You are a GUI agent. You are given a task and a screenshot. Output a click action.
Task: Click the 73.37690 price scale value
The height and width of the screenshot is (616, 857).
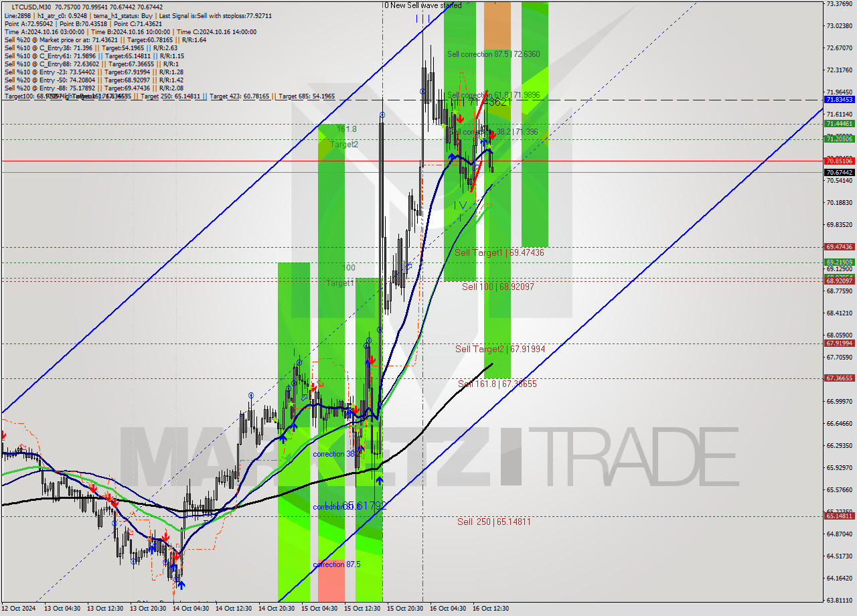[x=839, y=4]
